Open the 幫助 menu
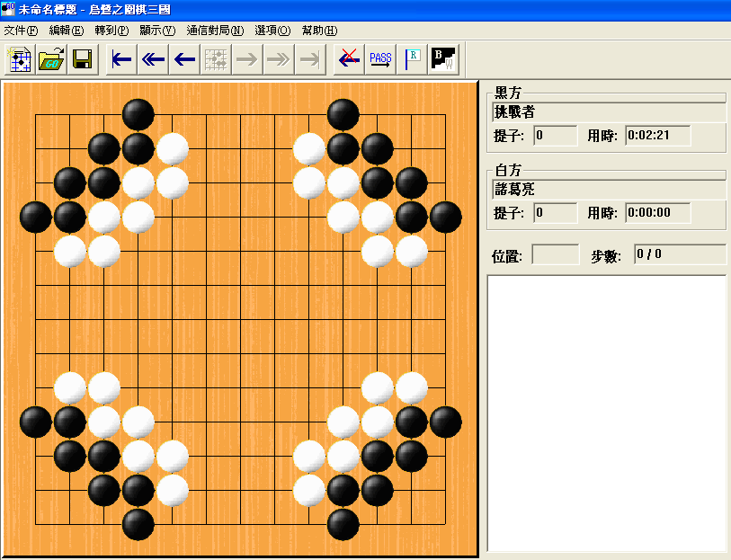 319,30
